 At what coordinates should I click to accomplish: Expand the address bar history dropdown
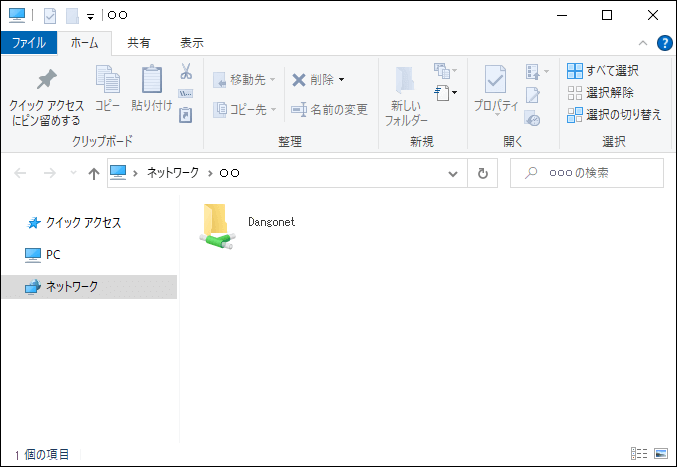pos(454,173)
